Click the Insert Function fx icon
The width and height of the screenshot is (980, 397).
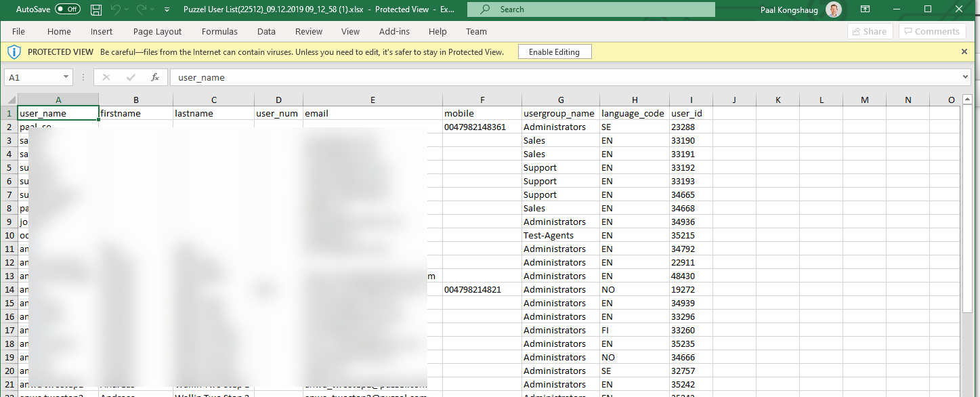click(155, 77)
